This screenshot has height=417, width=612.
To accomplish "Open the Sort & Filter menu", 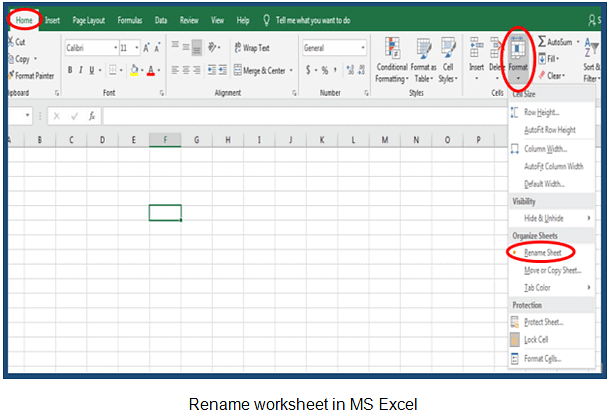I will point(592,60).
